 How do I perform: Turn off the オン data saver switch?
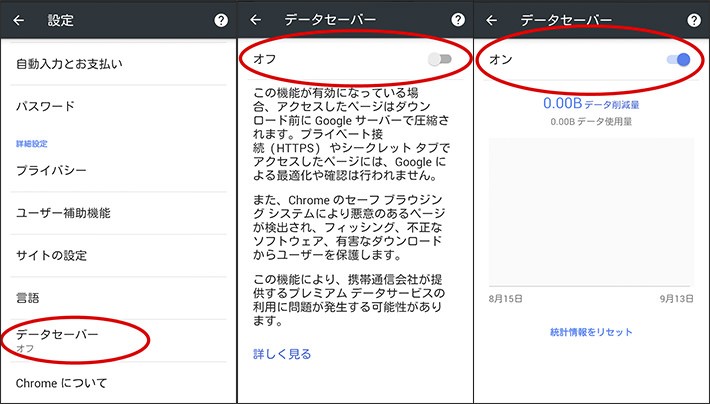pos(678,59)
